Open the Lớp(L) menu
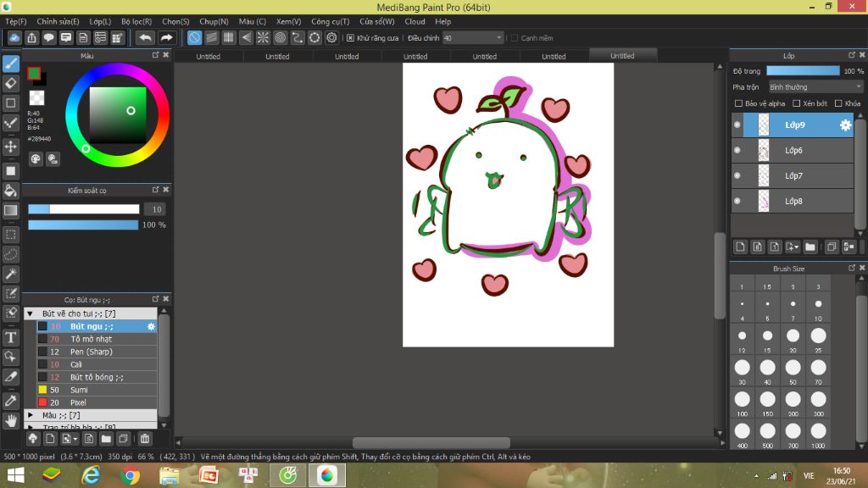 [x=100, y=21]
